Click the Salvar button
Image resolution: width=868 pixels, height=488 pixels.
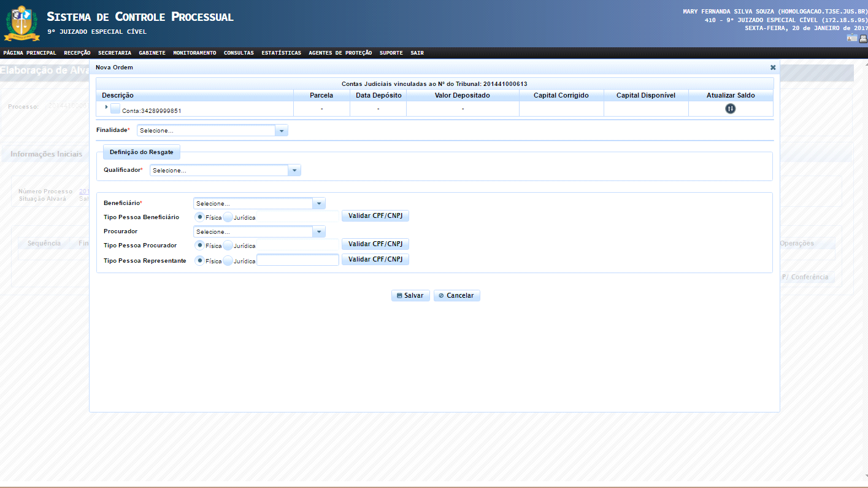(x=410, y=295)
